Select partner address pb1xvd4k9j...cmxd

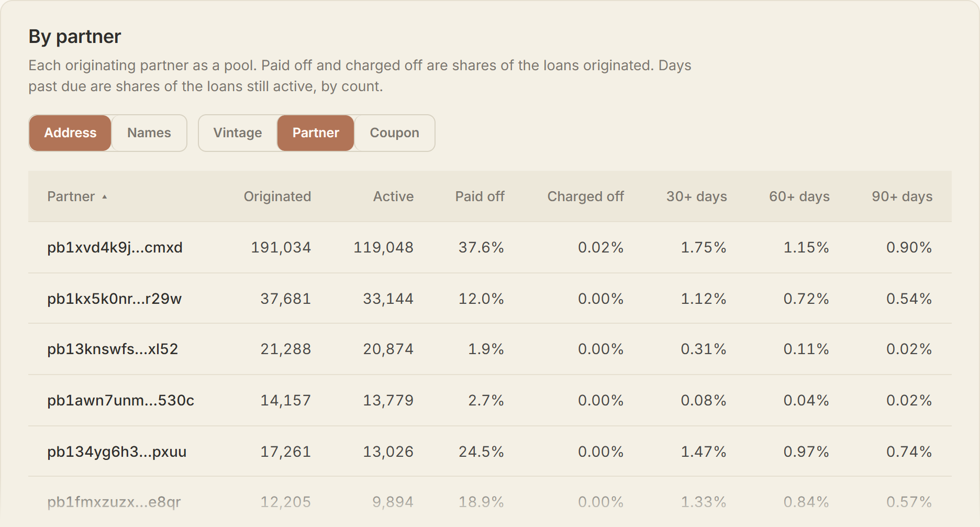[x=115, y=247]
